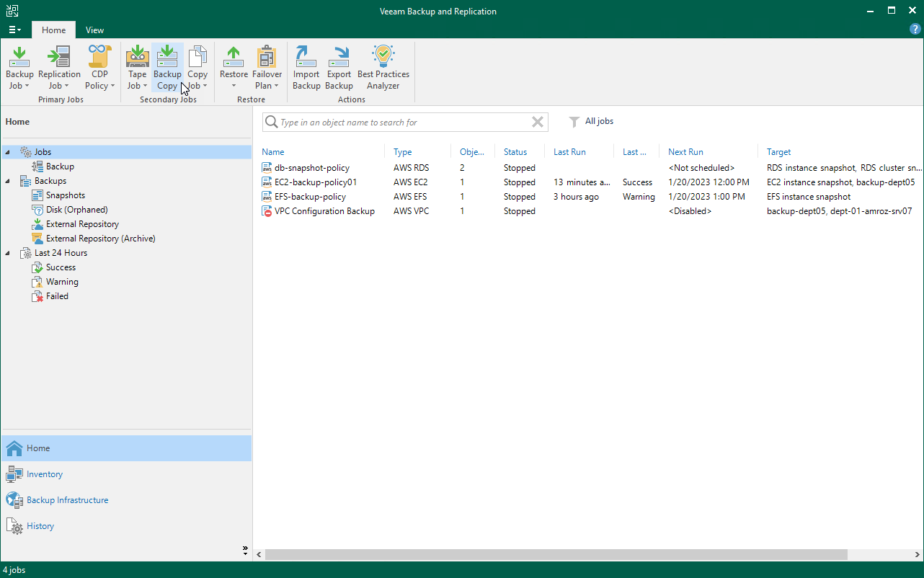The image size is (924, 578).
Task: Open the Copy Job ribbon button
Action: pos(197,68)
